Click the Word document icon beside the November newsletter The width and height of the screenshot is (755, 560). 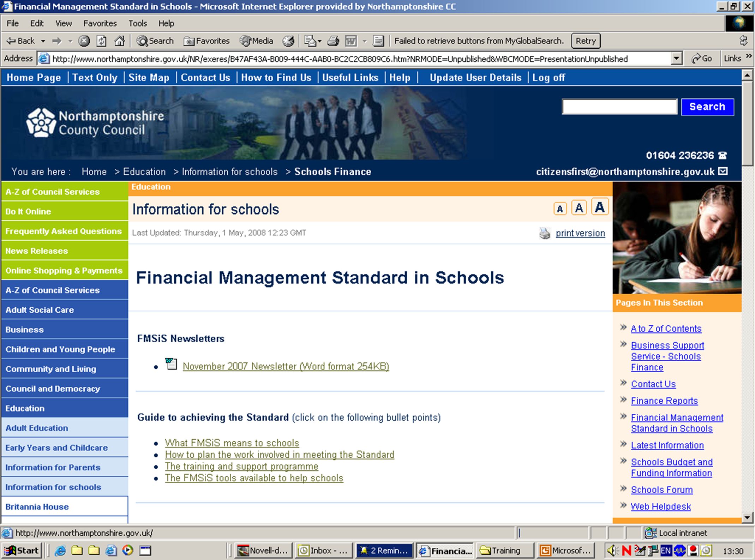coord(171,364)
